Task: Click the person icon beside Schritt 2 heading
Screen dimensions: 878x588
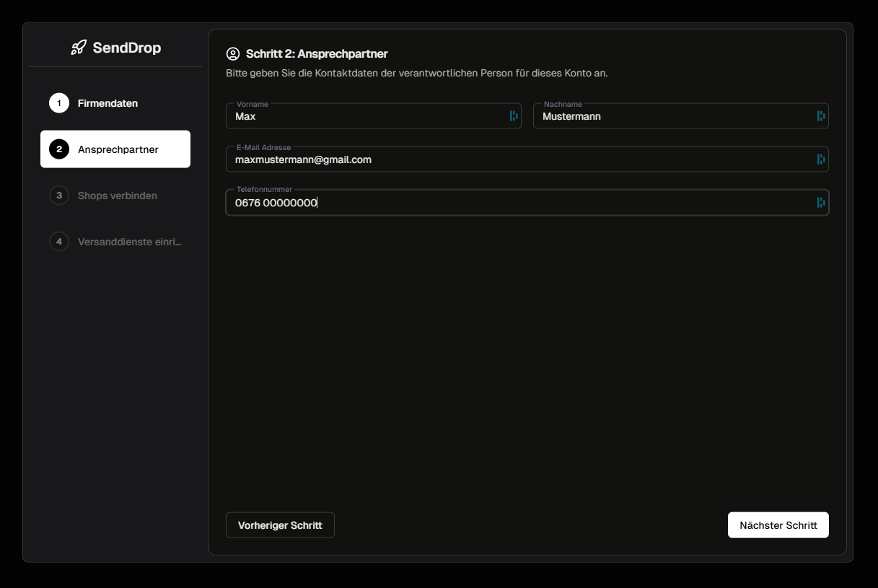Action: pyautogui.click(x=233, y=54)
